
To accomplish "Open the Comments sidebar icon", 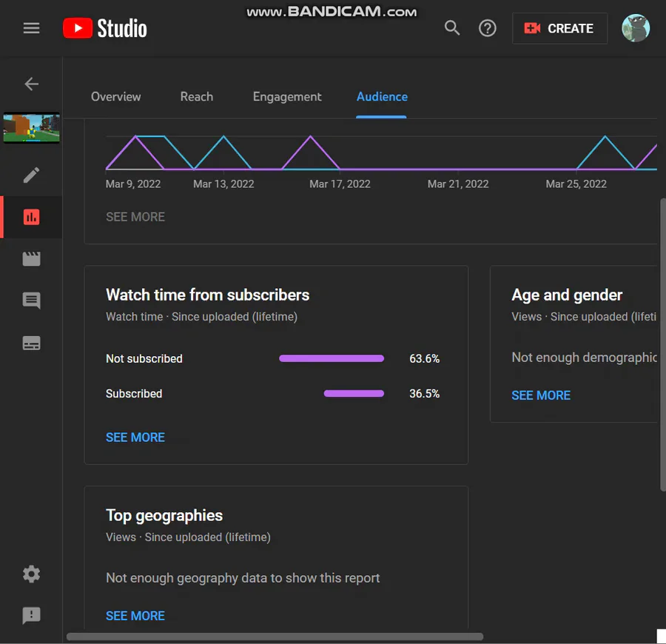I will pos(31,301).
